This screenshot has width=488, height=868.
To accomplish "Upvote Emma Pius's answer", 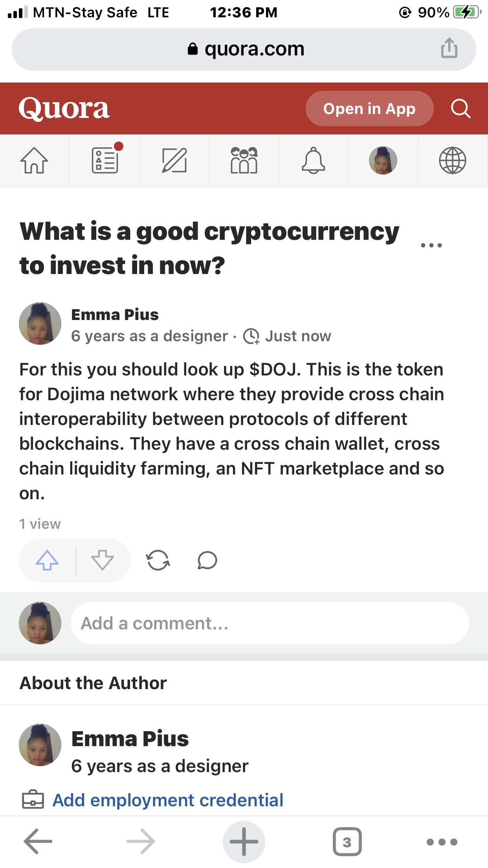I will 47,560.
